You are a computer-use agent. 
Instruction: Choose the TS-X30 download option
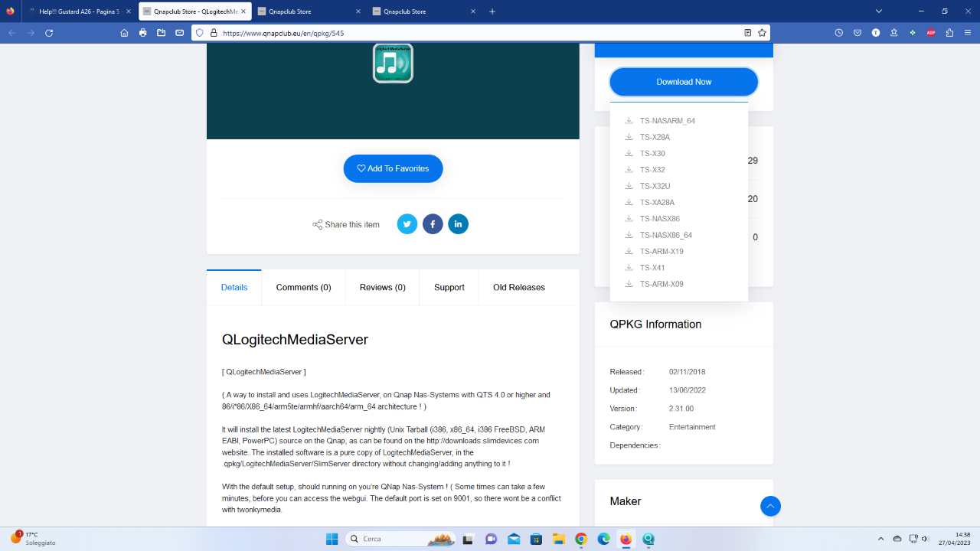tap(645, 154)
